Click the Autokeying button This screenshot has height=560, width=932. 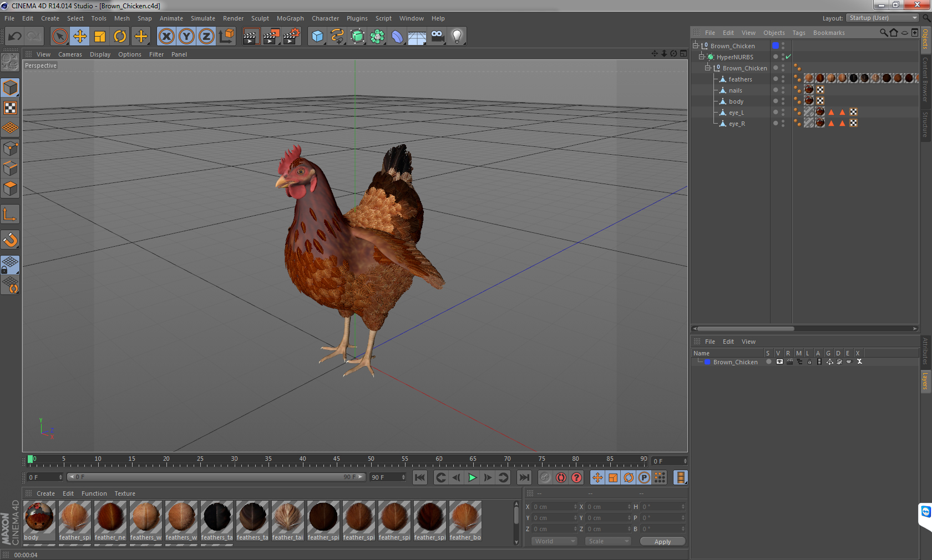click(561, 477)
